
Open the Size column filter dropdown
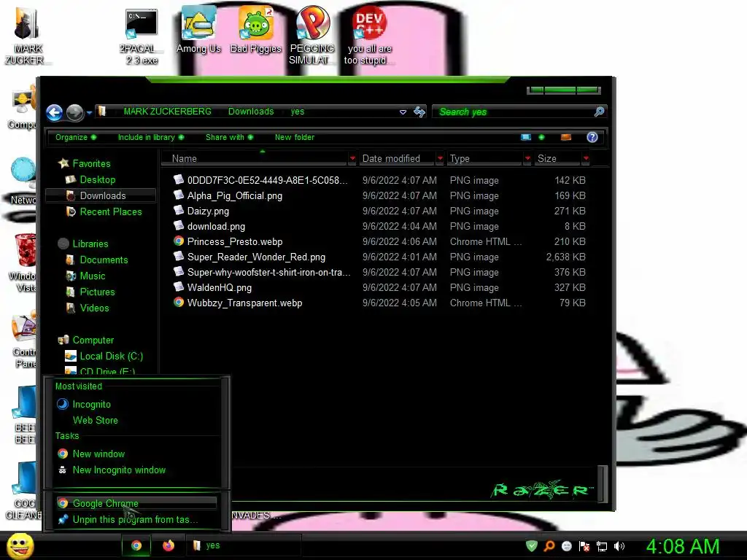tap(586, 158)
